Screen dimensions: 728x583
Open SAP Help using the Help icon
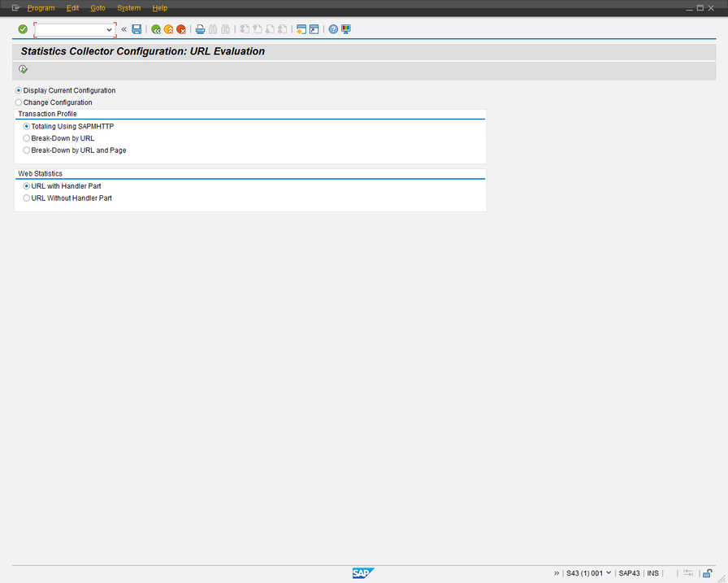tap(333, 28)
